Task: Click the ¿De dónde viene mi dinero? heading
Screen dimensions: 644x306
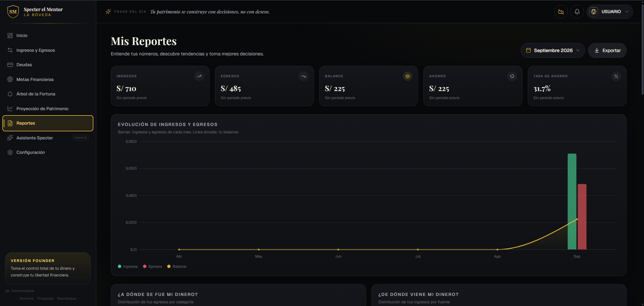Action: (418, 294)
